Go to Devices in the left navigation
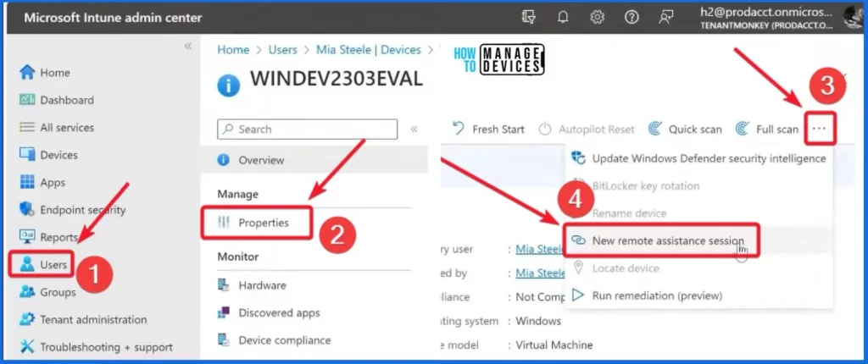Viewport: 868px width, 364px height. point(48,155)
